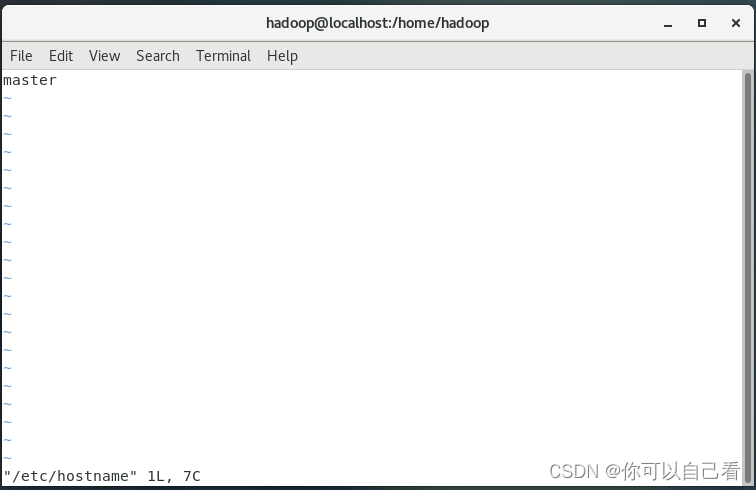Open the File menu
The image size is (756, 490).
[21, 56]
